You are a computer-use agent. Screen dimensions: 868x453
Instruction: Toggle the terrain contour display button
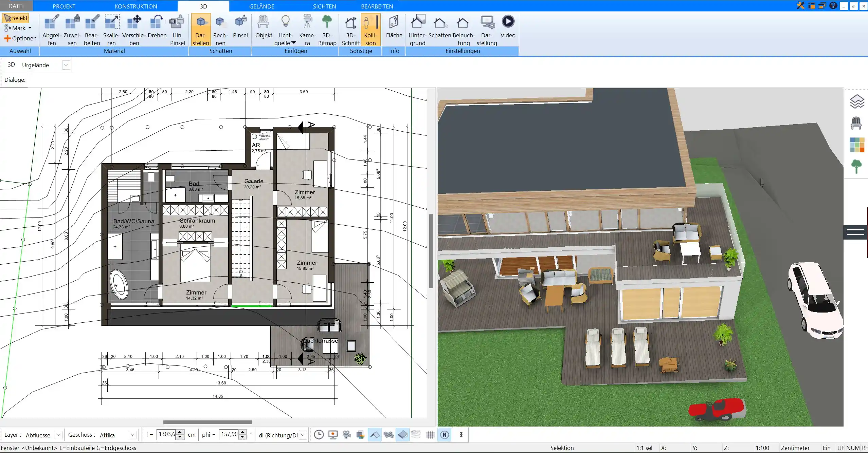pos(416,435)
